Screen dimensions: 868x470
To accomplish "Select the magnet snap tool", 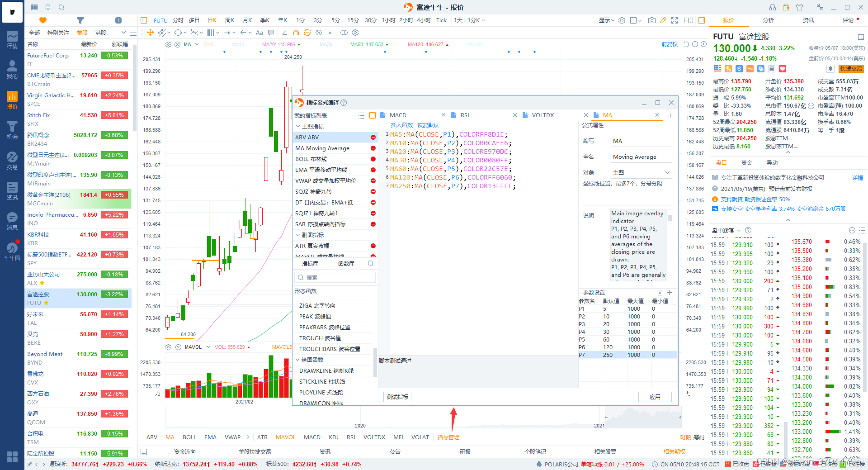I will 296,33.
